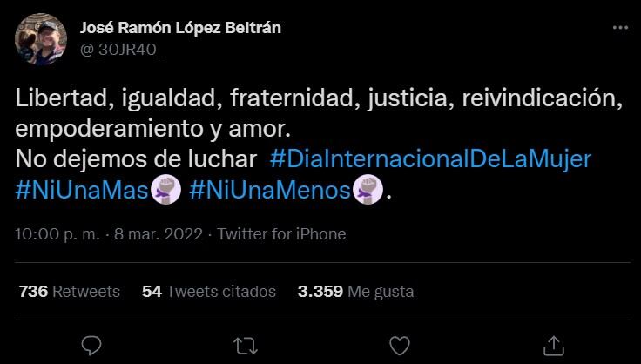Click the raised fist emoji after NiUnaMas

pos(165,190)
